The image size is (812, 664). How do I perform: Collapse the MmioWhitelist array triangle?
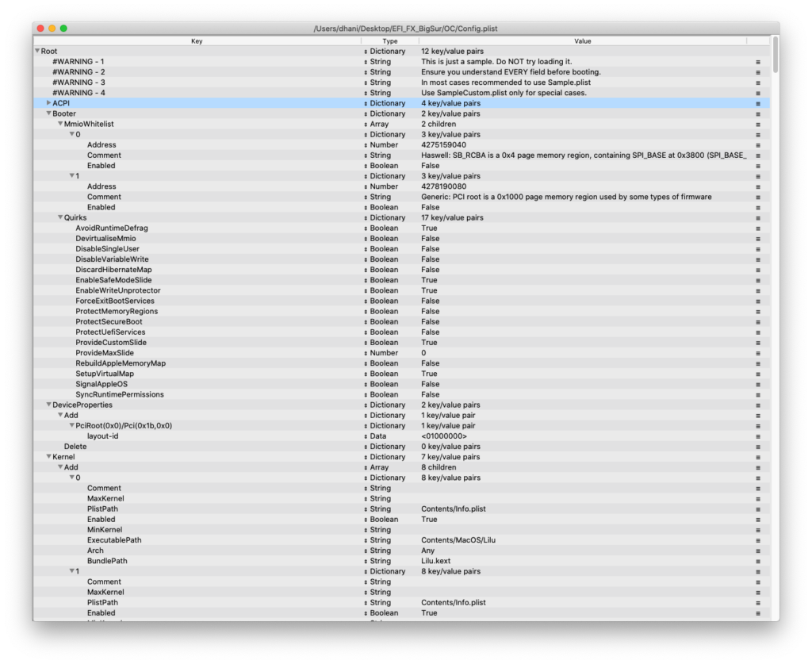[60, 124]
